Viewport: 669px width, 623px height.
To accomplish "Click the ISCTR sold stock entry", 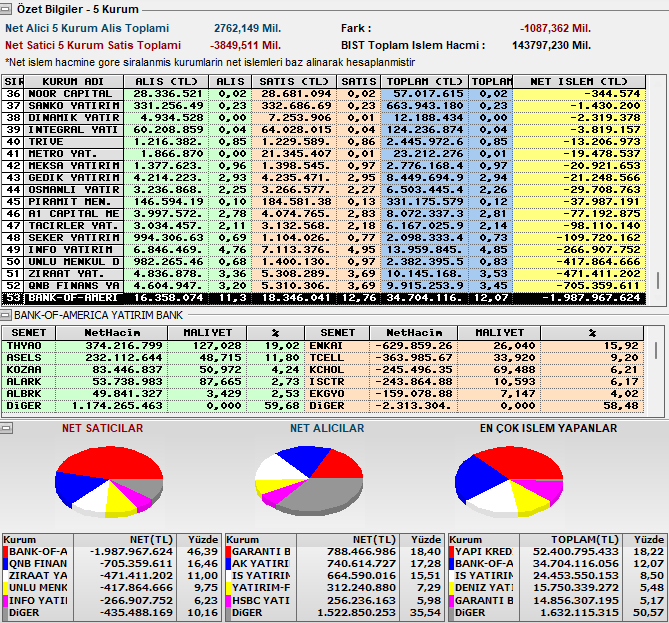I will point(474,381).
